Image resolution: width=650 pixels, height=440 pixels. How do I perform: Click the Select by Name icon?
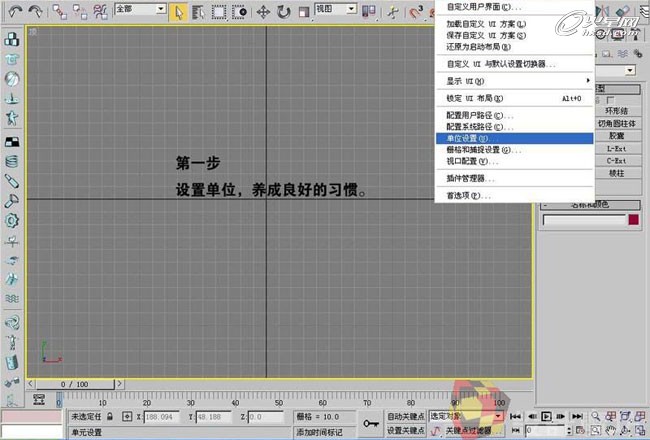coord(198,12)
